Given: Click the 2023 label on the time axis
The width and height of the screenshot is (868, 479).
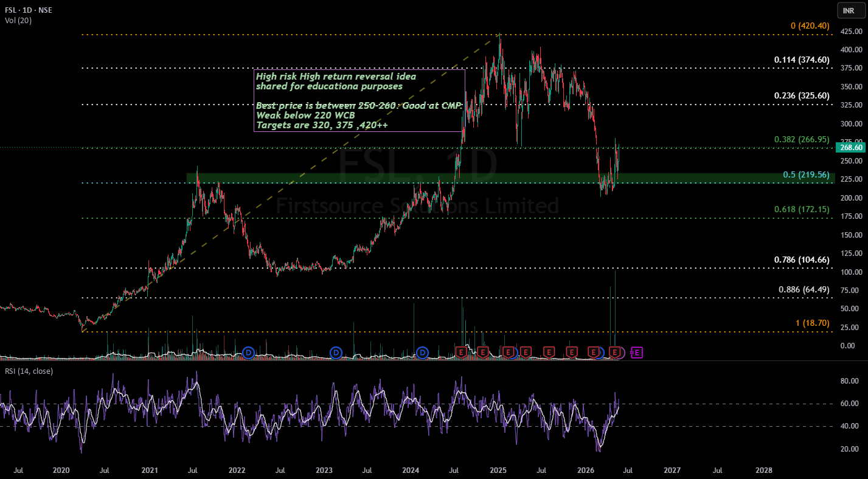Looking at the screenshot, I should tap(324, 470).
